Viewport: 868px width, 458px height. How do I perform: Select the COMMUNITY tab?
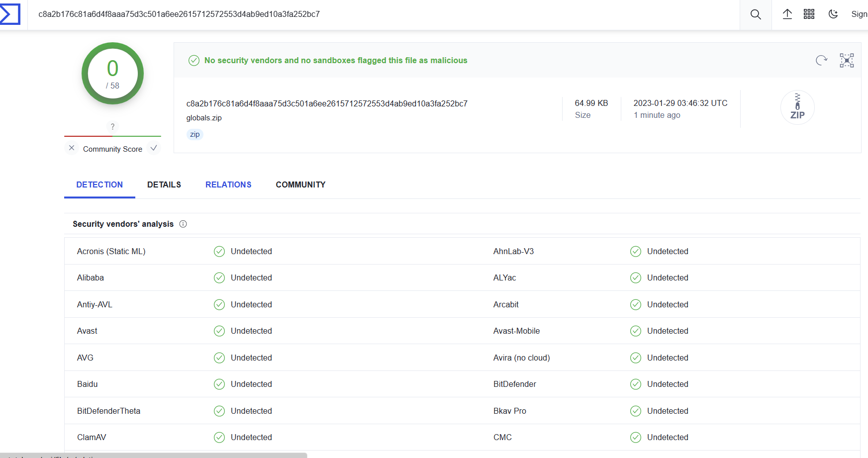pos(300,184)
